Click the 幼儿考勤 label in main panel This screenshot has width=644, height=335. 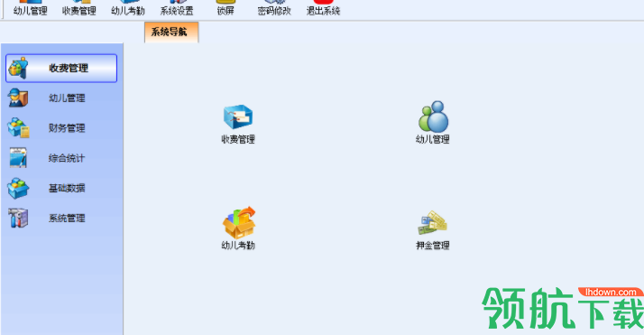[238, 246]
